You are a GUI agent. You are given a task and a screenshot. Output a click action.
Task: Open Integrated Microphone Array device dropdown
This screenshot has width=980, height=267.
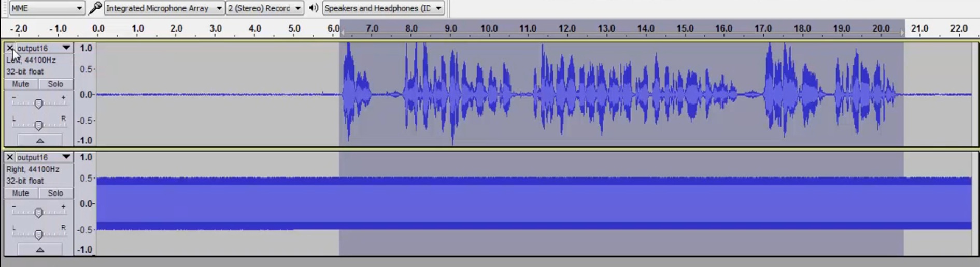(x=164, y=8)
